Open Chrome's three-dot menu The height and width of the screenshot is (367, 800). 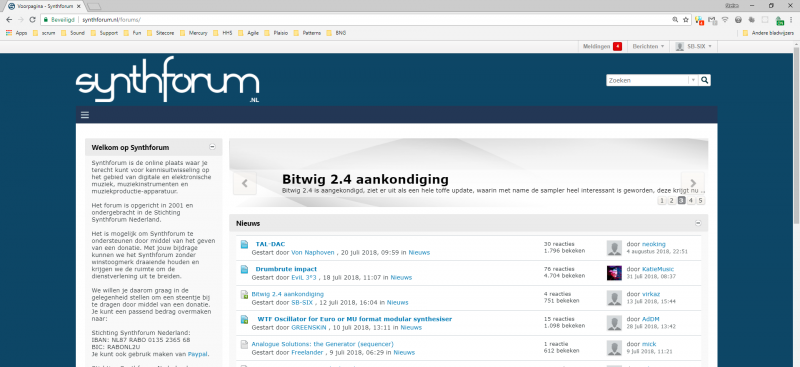791,19
